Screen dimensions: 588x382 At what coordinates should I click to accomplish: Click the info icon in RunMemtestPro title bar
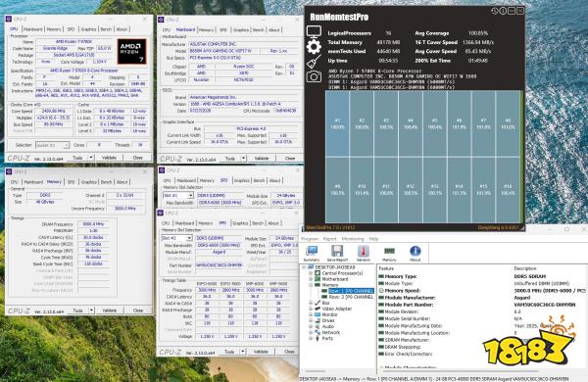click(x=503, y=11)
